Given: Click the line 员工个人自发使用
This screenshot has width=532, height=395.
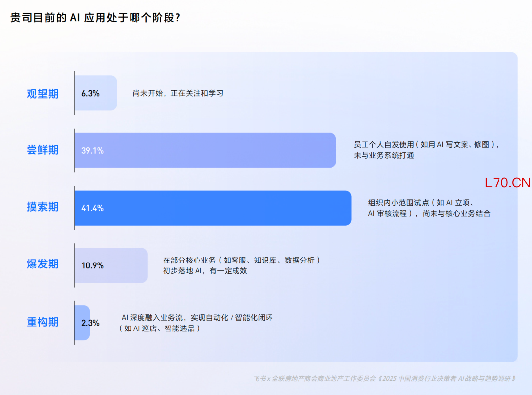Looking at the screenshot, I should (427, 145).
